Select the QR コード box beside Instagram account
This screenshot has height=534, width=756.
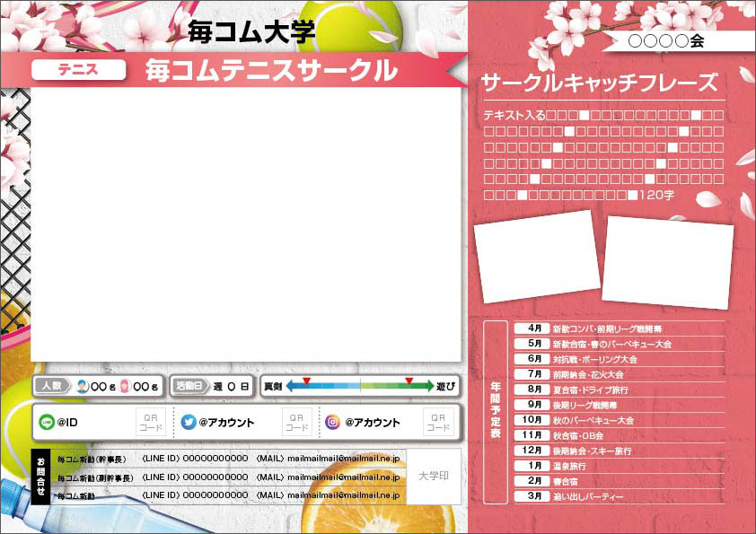click(438, 422)
